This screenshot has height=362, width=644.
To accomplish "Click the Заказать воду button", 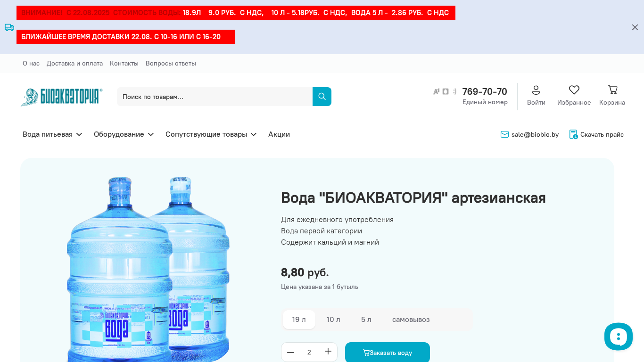I will pos(388,352).
